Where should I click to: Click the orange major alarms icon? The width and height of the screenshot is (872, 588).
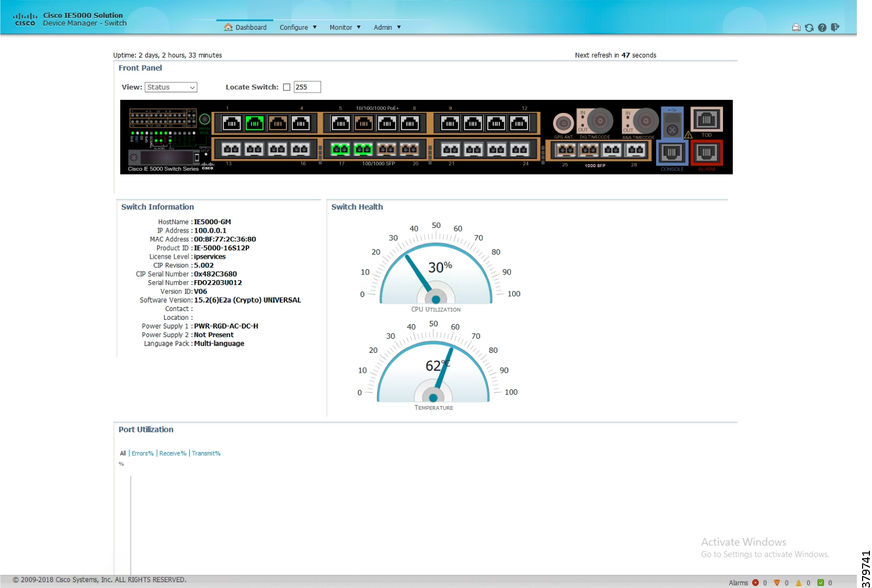tap(777, 583)
